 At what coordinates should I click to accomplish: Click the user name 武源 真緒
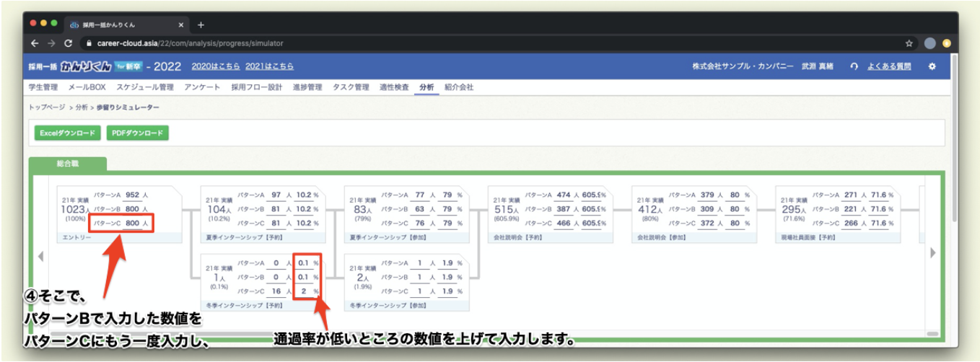tap(817, 66)
